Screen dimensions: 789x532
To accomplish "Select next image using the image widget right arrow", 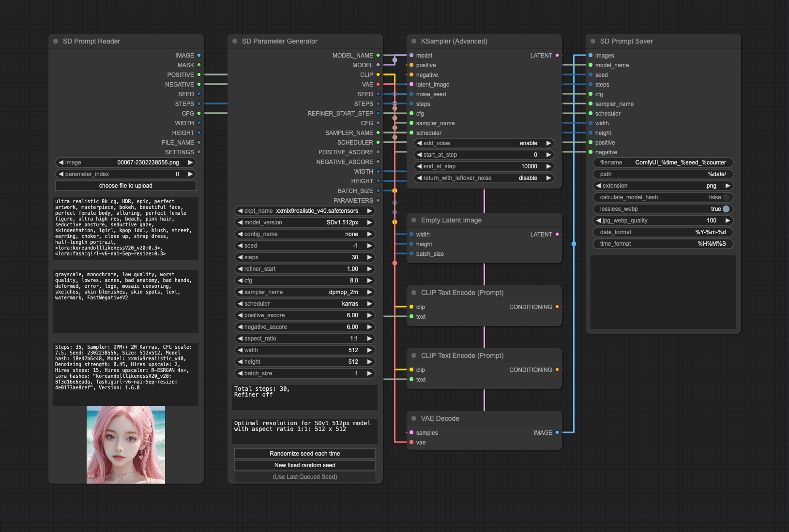I will (191, 163).
